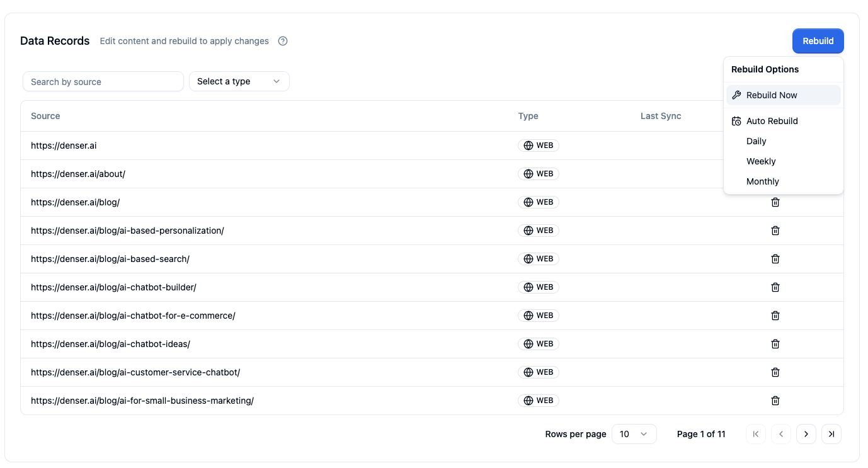Delete the ai-chatbot-ideas record

[x=775, y=344]
